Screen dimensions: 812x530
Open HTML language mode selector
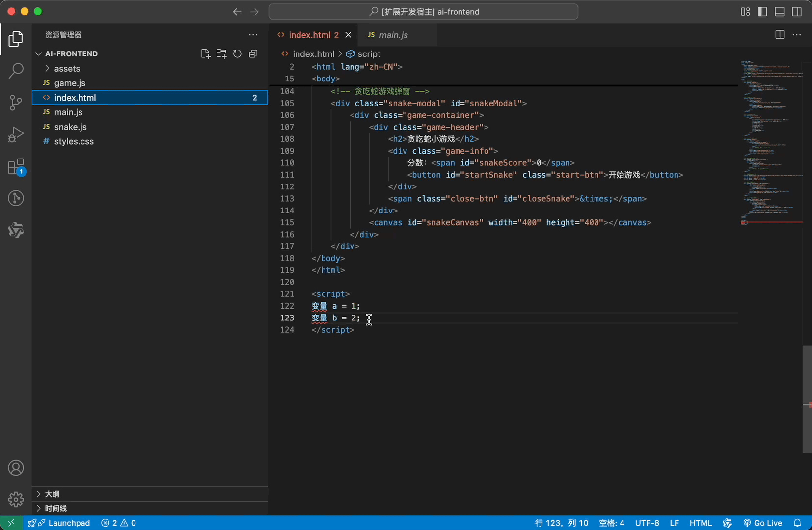pyautogui.click(x=700, y=523)
